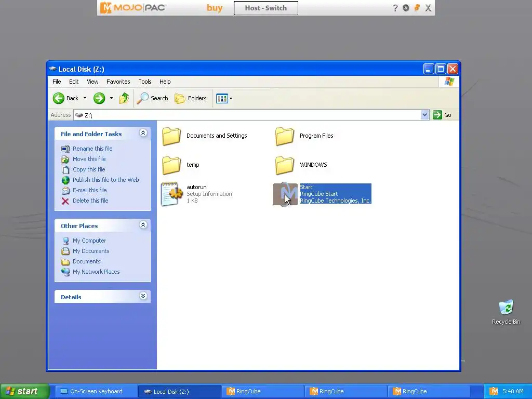Click Copy this file
532x399 pixels.
tap(89, 169)
